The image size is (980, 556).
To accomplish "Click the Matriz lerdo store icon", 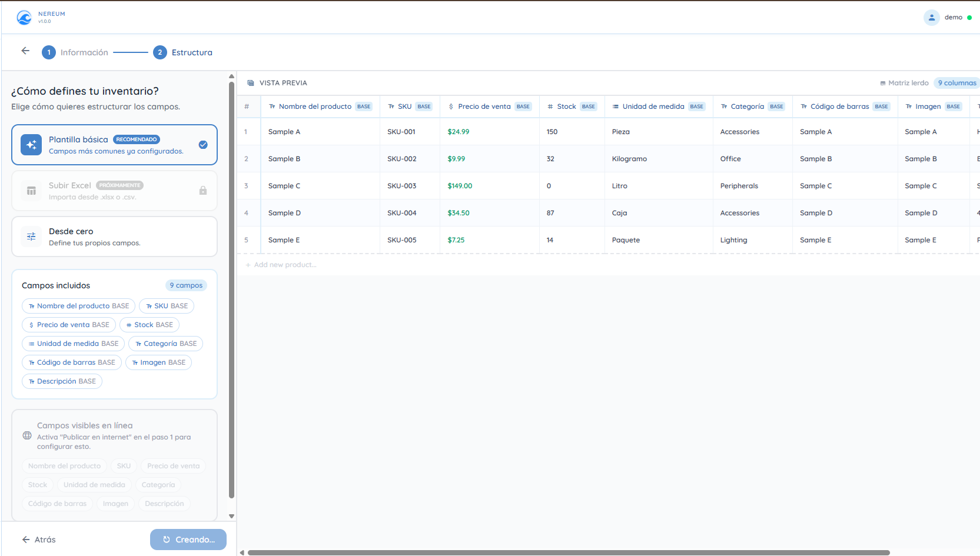I will (883, 83).
